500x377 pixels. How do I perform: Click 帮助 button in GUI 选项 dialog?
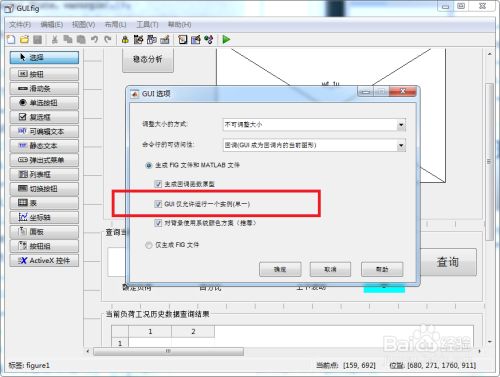pos(382,269)
